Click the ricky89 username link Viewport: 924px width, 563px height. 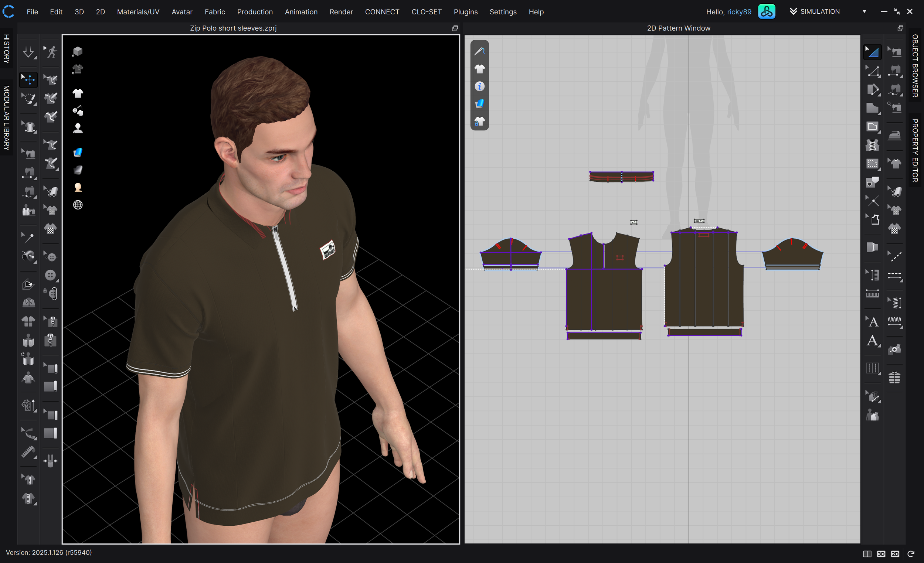coord(739,11)
